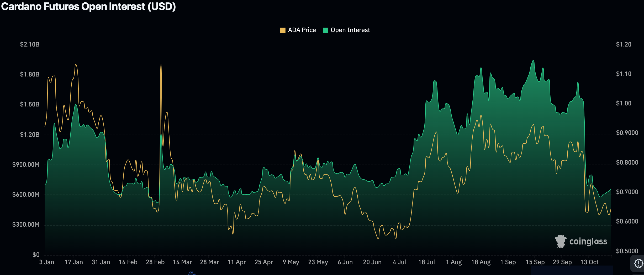The width and height of the screenshot is (644, 275).
Task: Click the 4 Jul x-axis date label
Action: pos(399,262)
